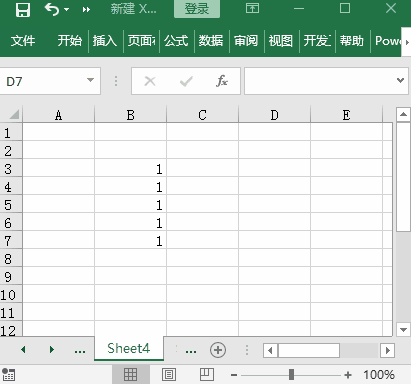Click the zoom out minus button
Screen dimensions: 411x384
[234, 375]
